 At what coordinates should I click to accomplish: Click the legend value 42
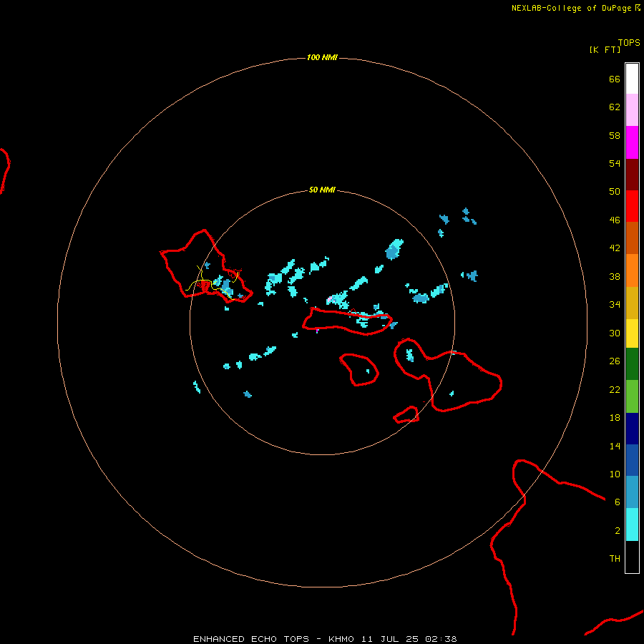click(x=615, y=248)
